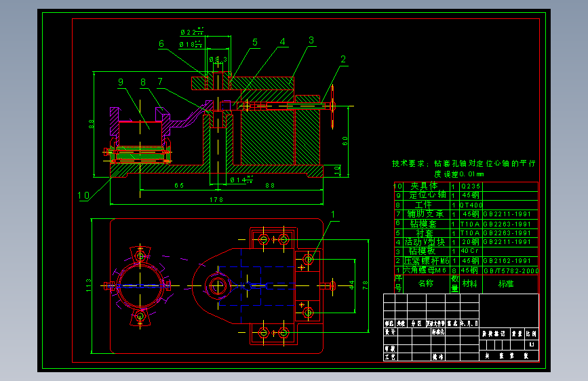
Task: Click 辅助支承 in the parts list
Action: pos(426,214)
